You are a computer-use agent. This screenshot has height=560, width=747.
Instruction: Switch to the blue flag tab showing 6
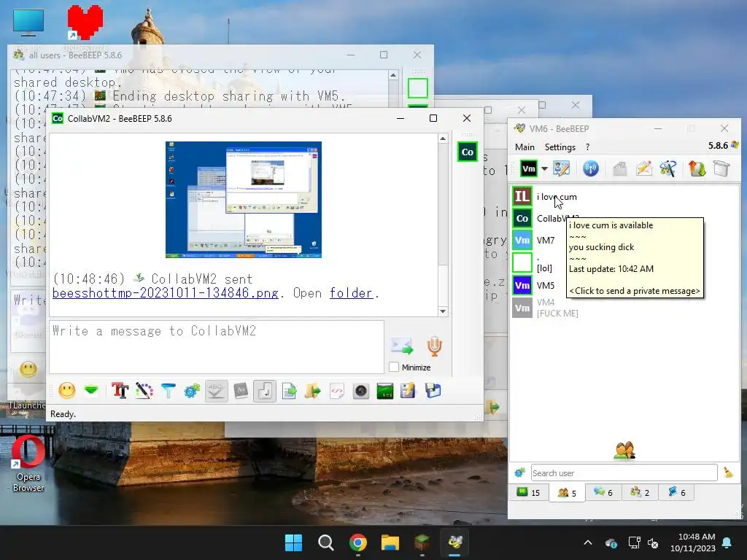676,492
